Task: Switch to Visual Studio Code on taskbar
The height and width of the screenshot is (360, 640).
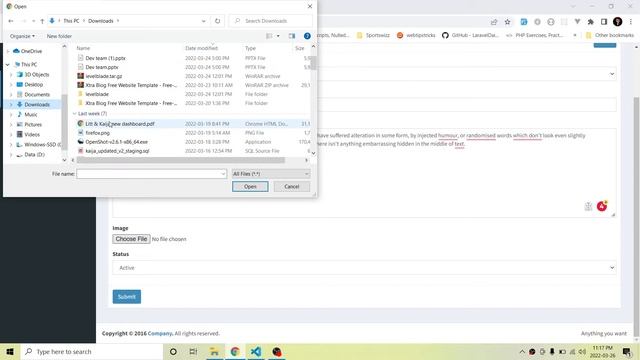Action: 256,351
